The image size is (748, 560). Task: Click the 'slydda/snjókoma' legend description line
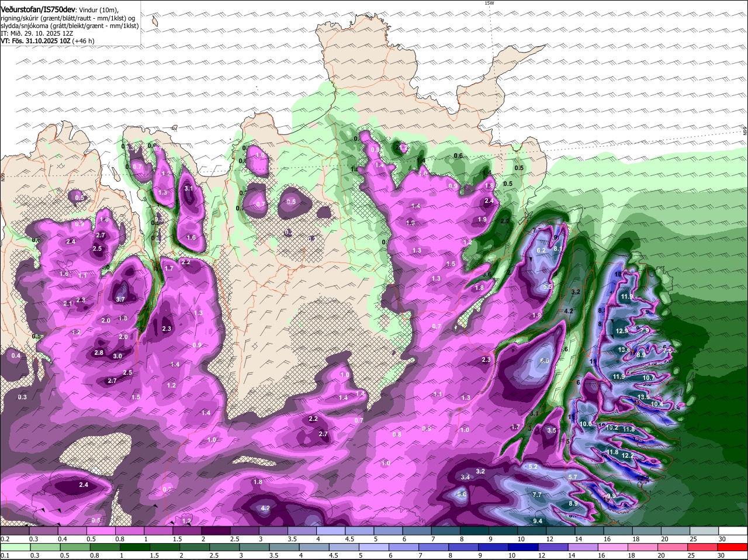(70, 26)
